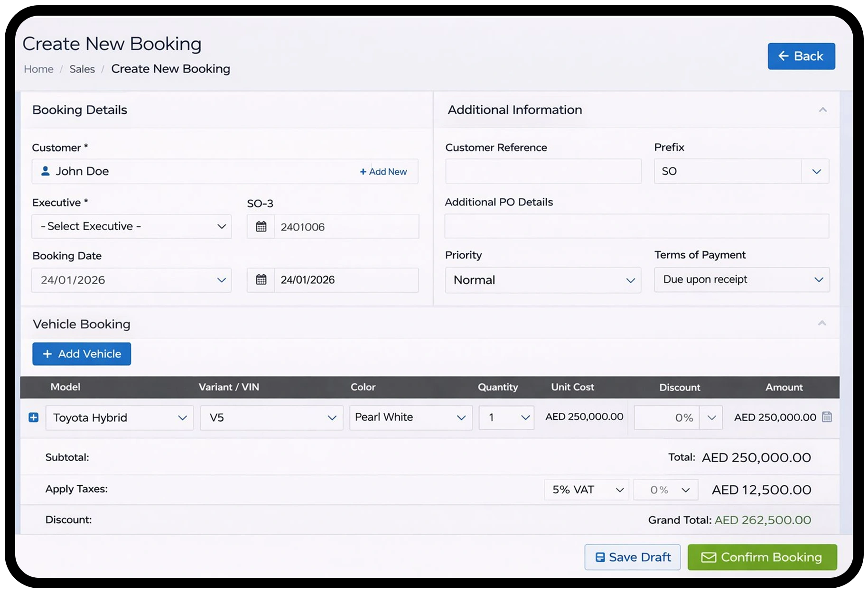Click the tax amount AED 12,500.00
This screenshot has height=593, width=868.
coord(761,490)
